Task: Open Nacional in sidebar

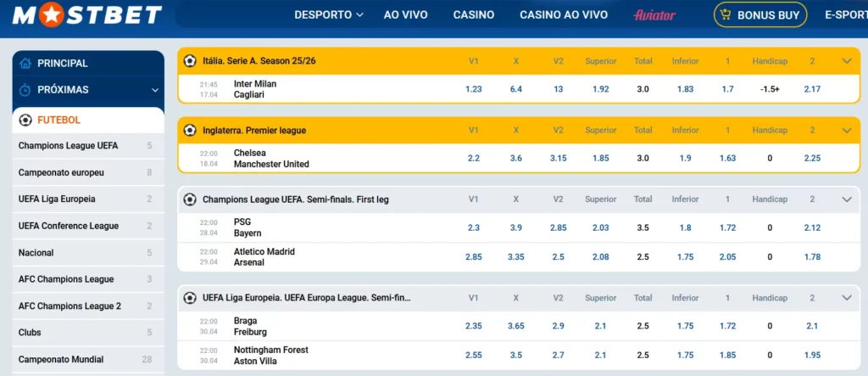Action: [88, 252]
